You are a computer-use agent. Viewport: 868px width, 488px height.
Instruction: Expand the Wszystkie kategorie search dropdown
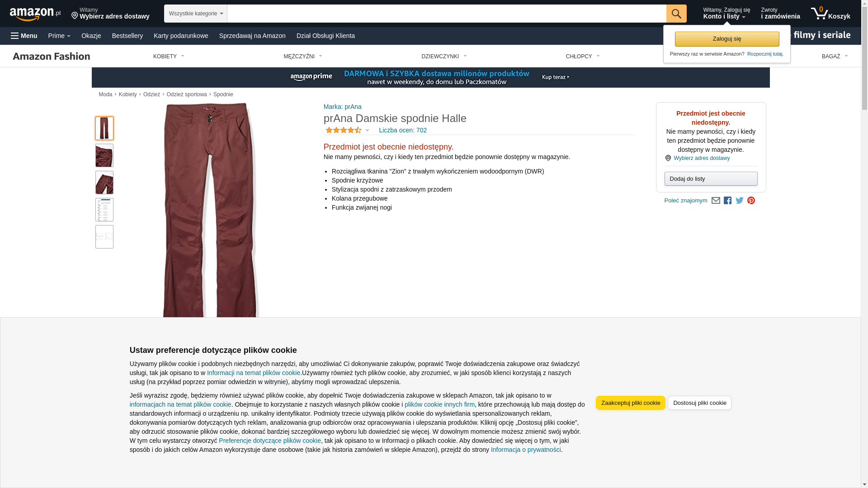(x=196, y=14)
